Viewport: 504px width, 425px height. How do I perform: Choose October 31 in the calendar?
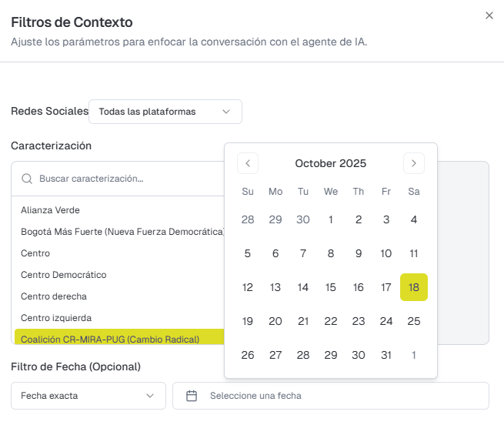(x=386, y=355)
